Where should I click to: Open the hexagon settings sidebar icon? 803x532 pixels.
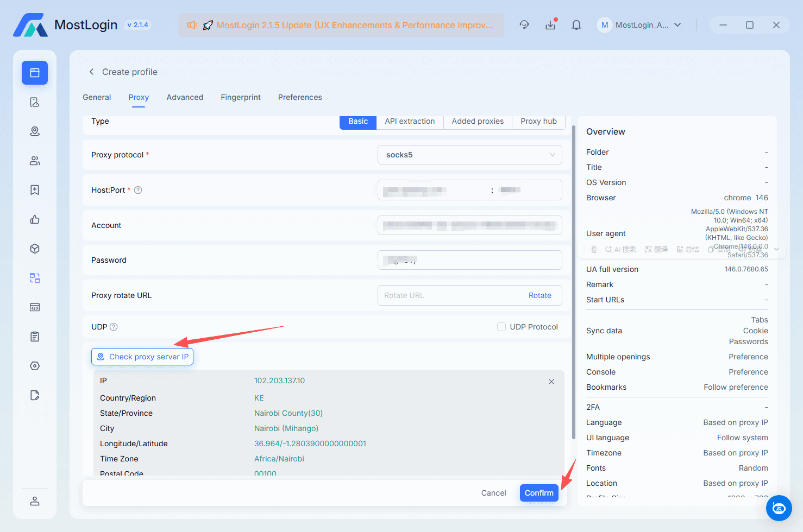coord(35,366)
